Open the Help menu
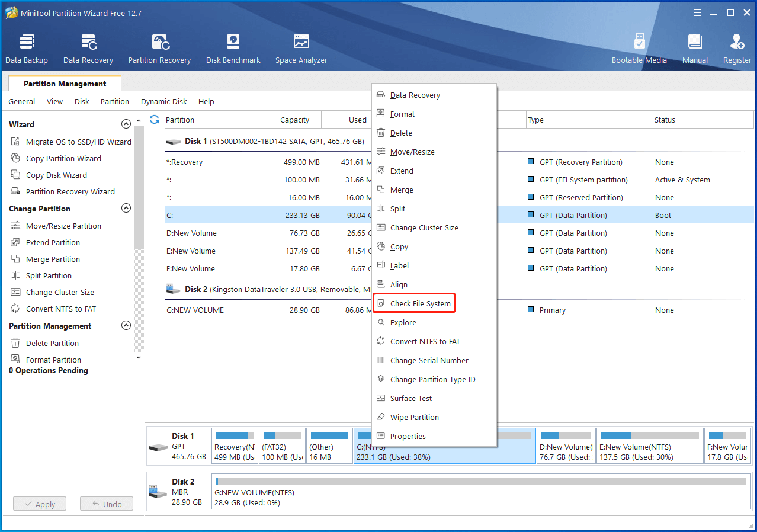 click(206, 101)
